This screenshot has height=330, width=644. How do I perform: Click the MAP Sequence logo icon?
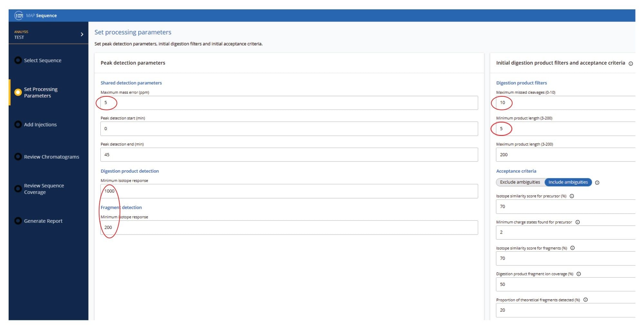[18, 15]
